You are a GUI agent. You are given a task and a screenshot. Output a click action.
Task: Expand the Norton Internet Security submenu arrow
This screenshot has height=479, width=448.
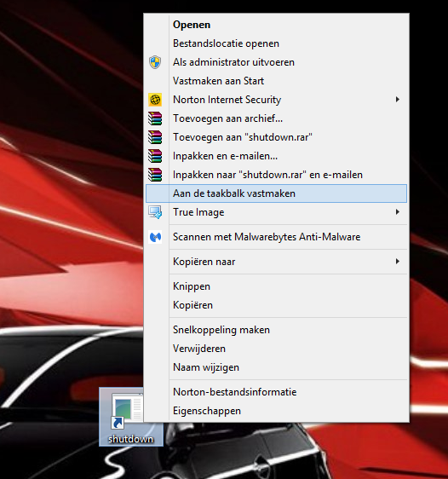coord(398,99)
